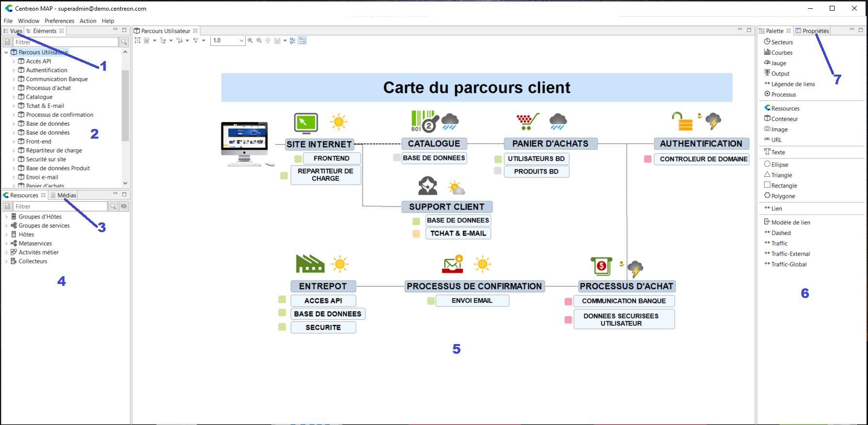Choose the Conteneur element in Palette

pyautogui.click(x=784, y=119)
